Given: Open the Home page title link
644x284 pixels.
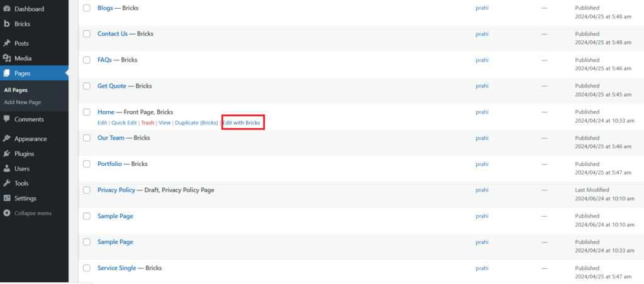Looking at the screenshot, I should (106, 112).
